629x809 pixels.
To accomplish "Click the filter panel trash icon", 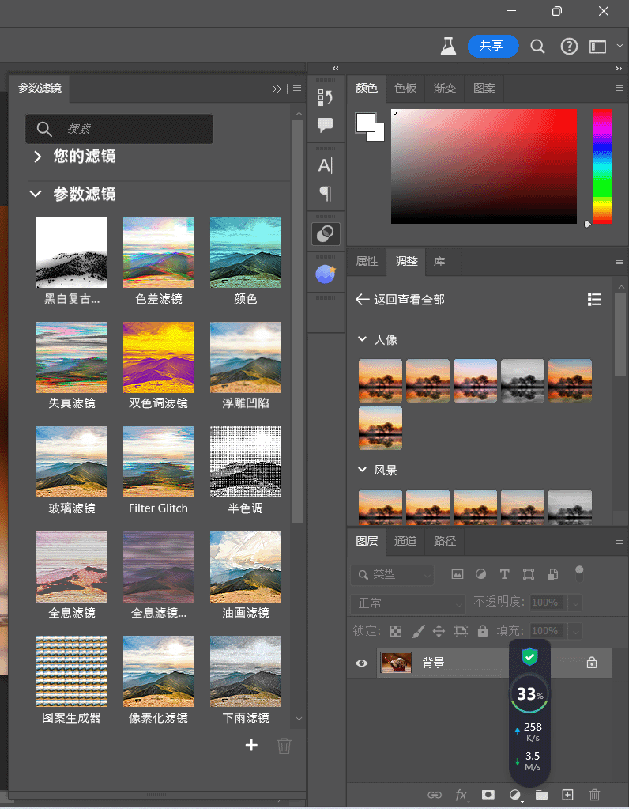I will pyautogui.click(x=284, y=746).
